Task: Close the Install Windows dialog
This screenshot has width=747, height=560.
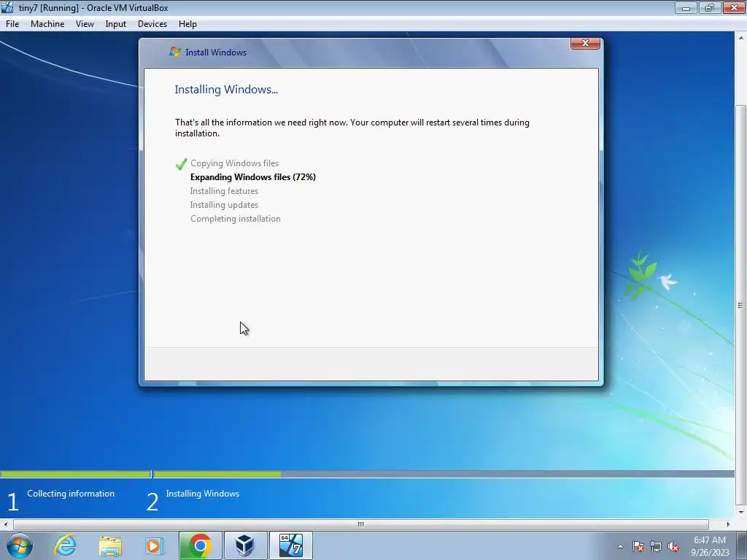Action: [x=585, y=43]
